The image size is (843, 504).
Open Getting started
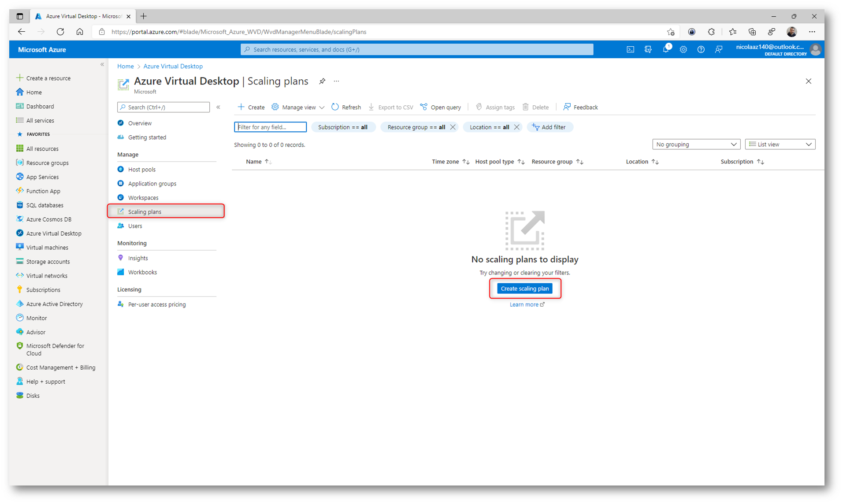[147, 137]
